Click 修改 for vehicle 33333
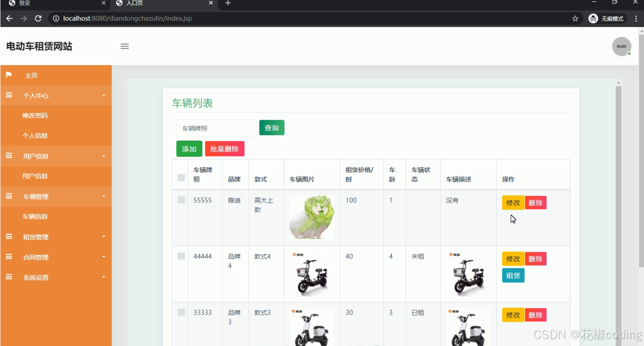The width and height of the screenshot is (644, 346). tap(513, 315)
